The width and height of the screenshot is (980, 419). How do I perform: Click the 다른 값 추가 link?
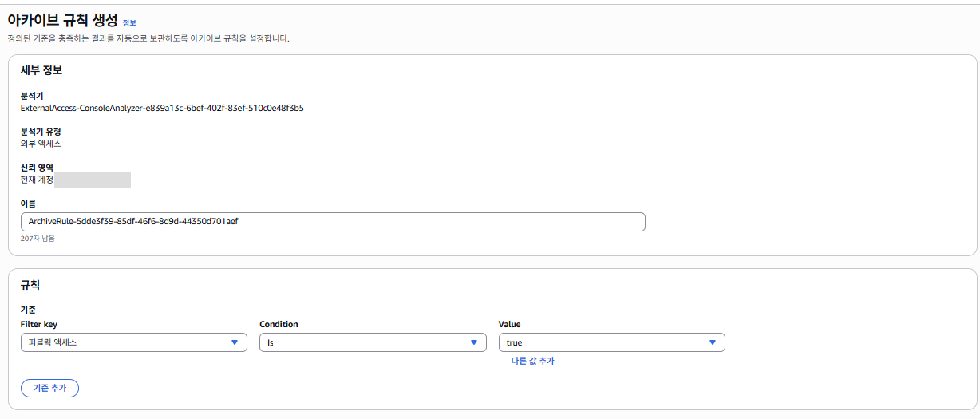[x=532, y=362]
